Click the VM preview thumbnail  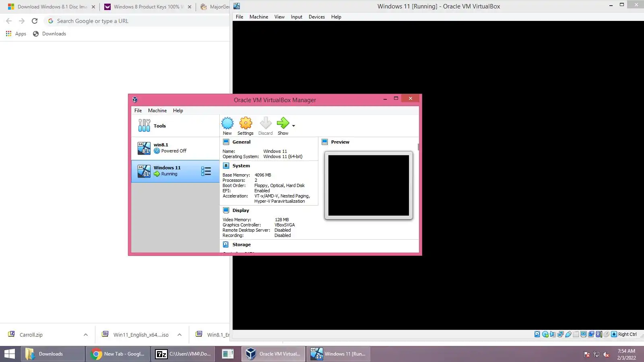point(369,185)
